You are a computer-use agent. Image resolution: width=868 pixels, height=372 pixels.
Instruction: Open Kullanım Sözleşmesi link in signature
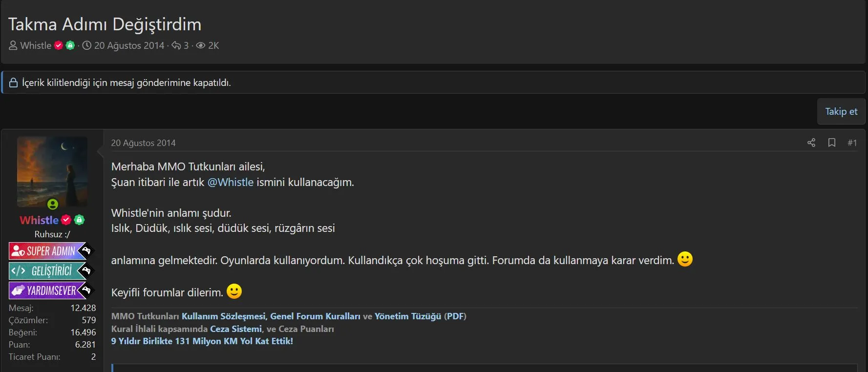click(223, 316)
